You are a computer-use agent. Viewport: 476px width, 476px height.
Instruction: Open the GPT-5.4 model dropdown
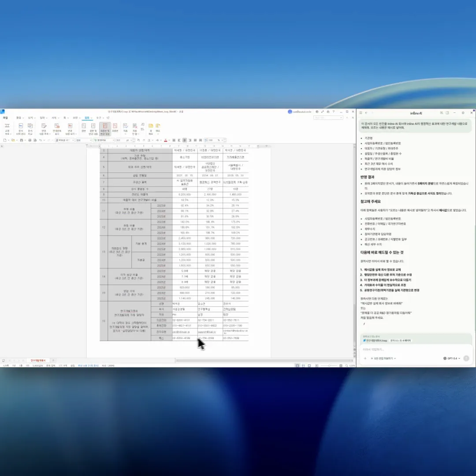click(452, 358)
